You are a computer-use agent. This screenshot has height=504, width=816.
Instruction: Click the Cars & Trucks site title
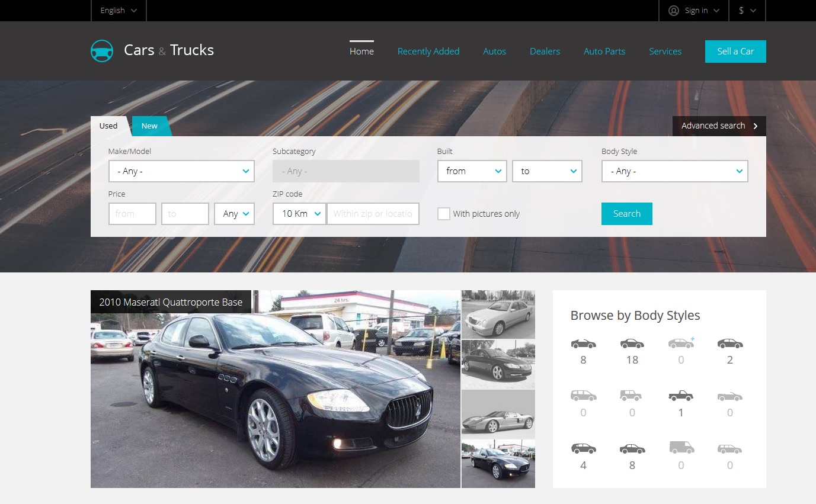click(169, 50)
